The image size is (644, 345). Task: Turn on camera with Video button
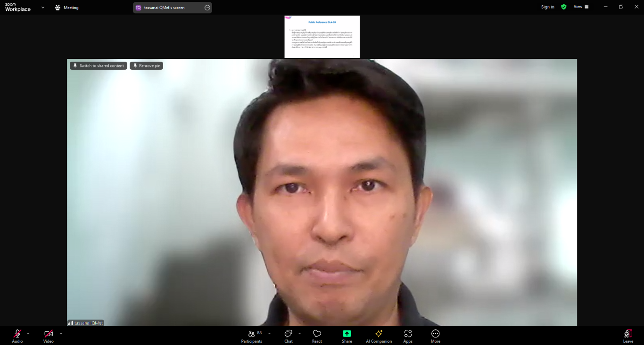tap(49, 336)
